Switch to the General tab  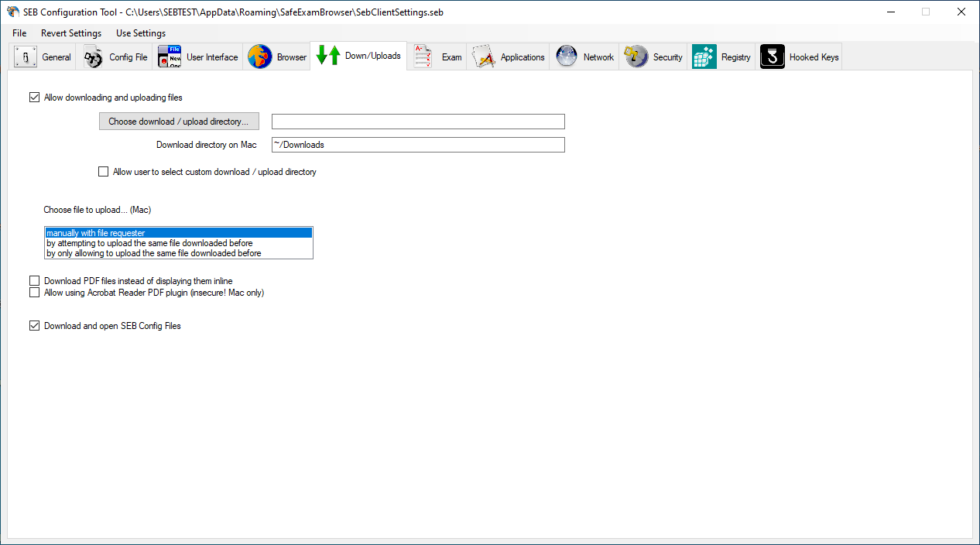[x=43, y=57]
